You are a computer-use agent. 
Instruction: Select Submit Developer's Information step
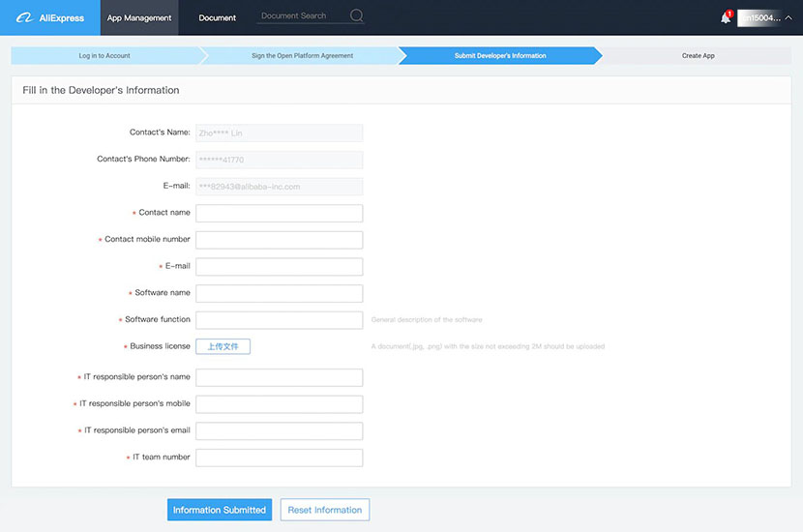tap(500, 56)
